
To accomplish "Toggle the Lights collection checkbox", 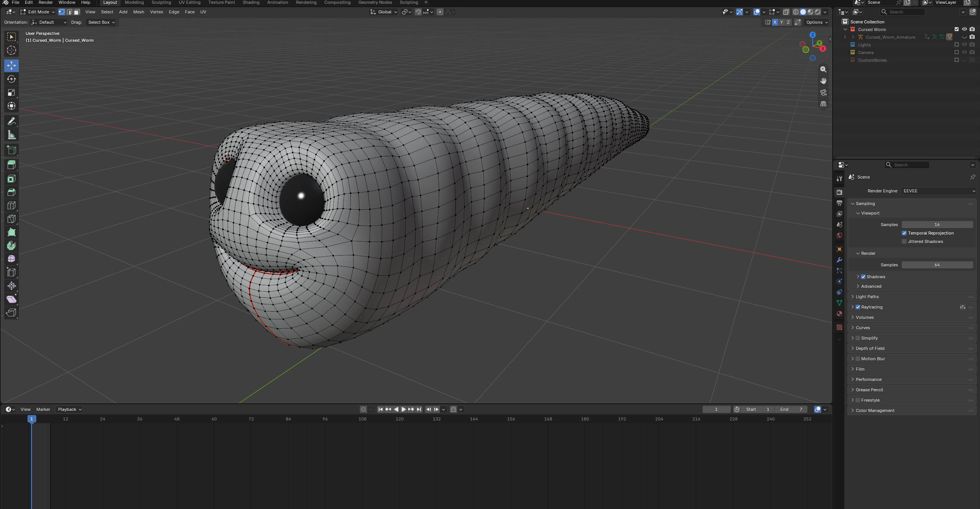I will [957, 45].
